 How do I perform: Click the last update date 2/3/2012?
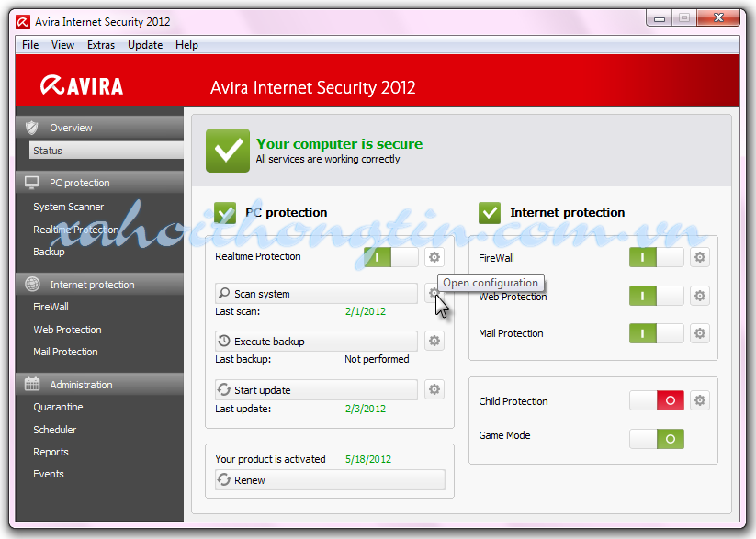366,409
